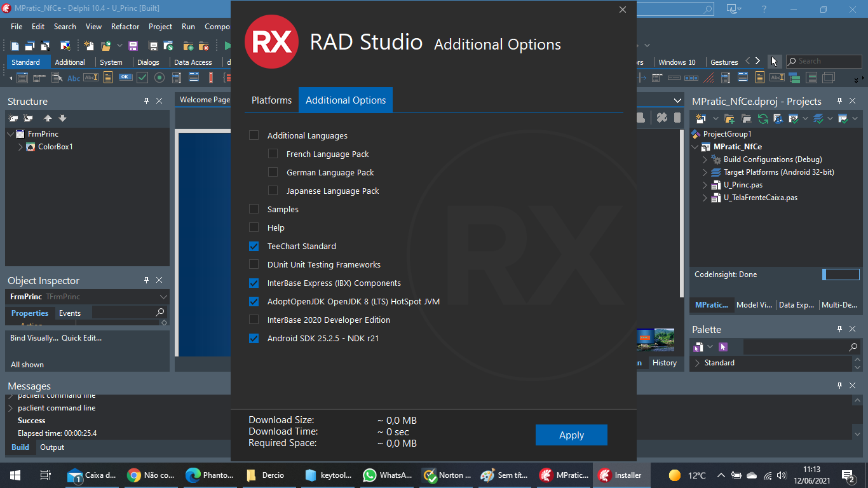The image size is (868, 488).
Task: Open the Output tab in Messages
Action: (52, 447)
